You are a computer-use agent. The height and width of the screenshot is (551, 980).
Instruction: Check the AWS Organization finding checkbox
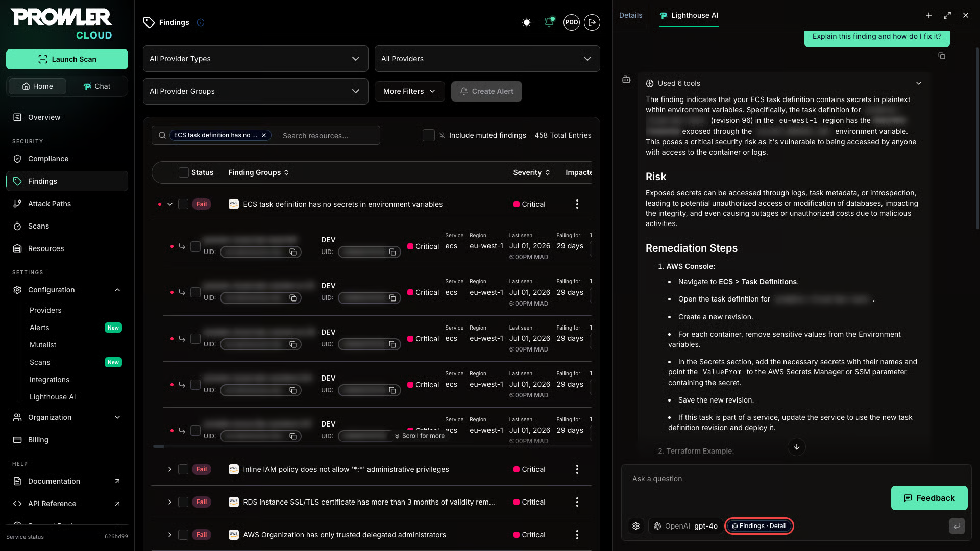[183, 535]
